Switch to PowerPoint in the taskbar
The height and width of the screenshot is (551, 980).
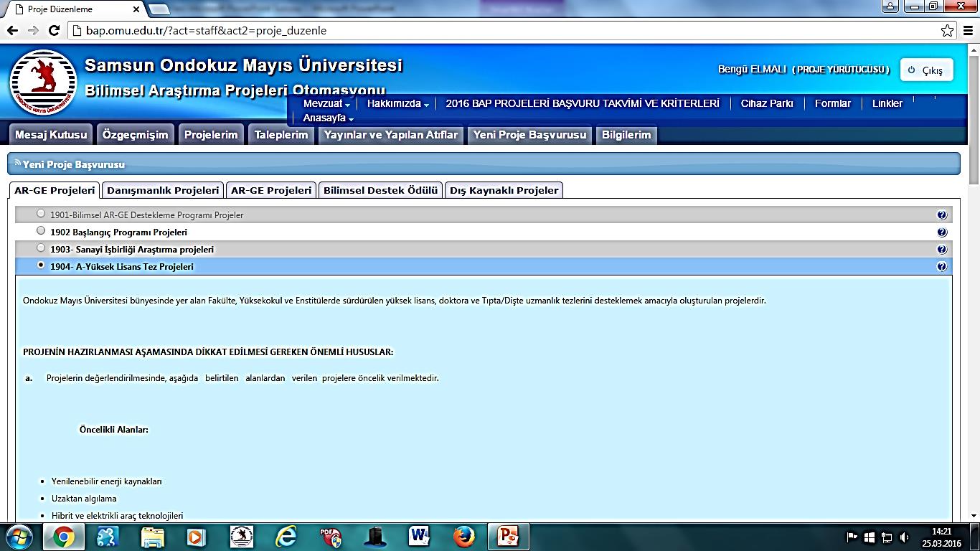[x=508, y=537]
